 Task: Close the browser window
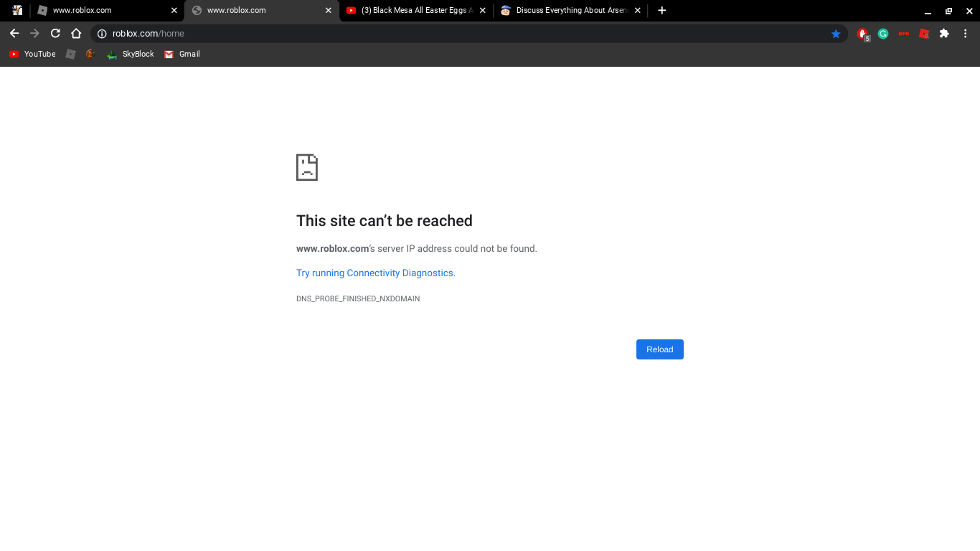[969, 11]
